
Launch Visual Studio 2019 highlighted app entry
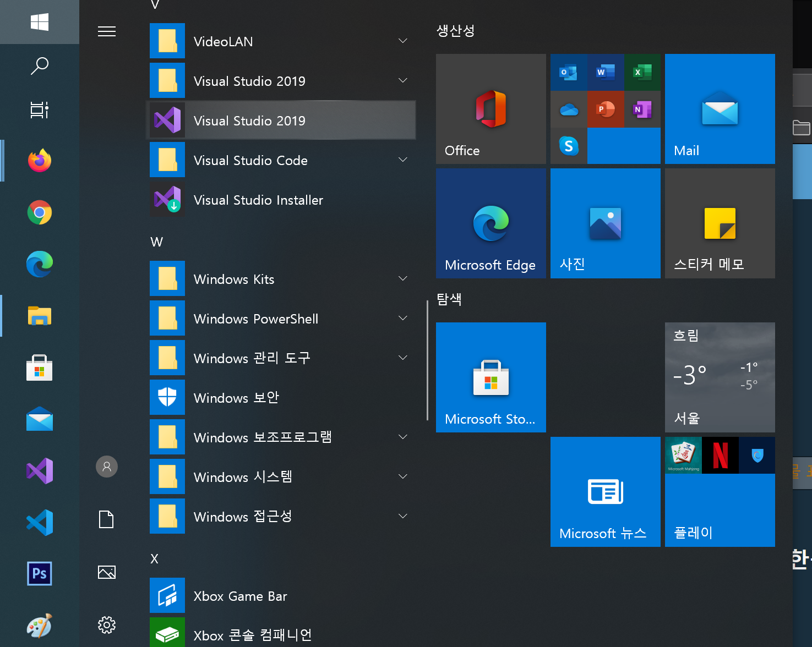tap(281, 120)
